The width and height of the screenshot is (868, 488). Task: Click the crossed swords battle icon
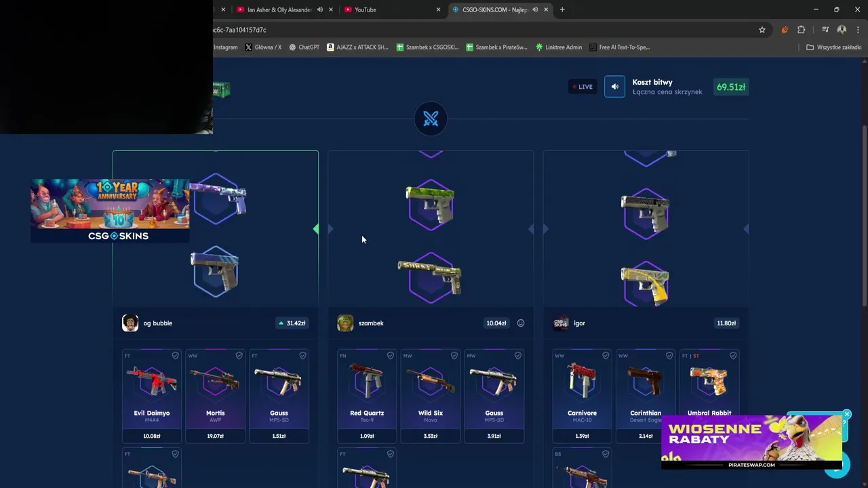pos(431,119)
